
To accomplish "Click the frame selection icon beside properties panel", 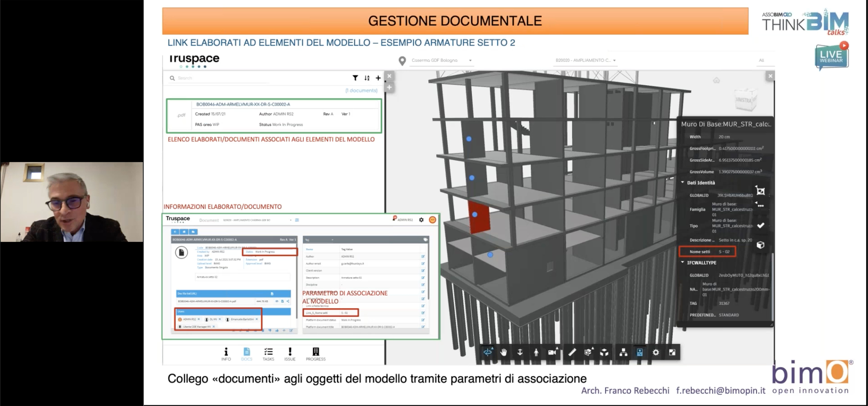I will [760, 191].
